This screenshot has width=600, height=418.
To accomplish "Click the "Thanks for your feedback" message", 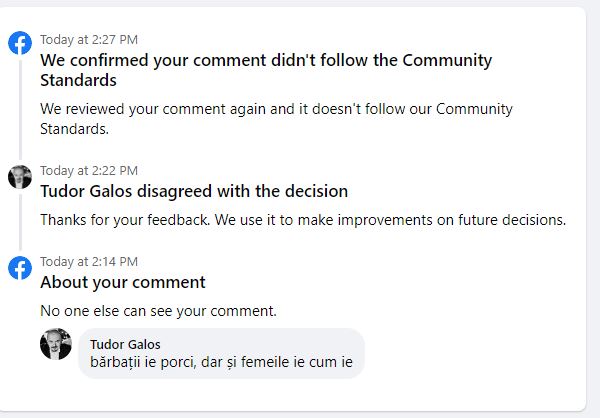I will [x=303, y=219].
